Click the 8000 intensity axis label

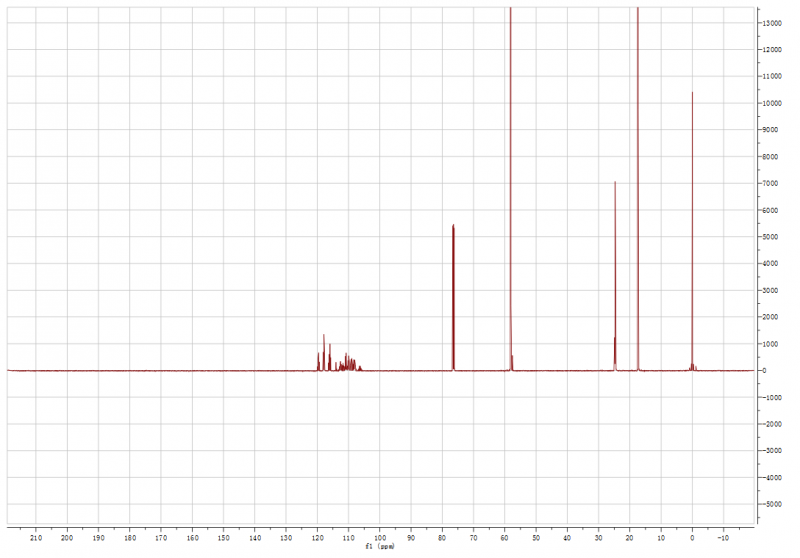770,157
